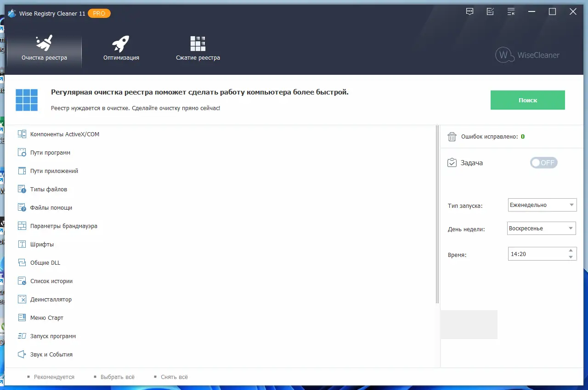
Task: Switch to the Сжатие реестра tab
Action: [198, 49]
